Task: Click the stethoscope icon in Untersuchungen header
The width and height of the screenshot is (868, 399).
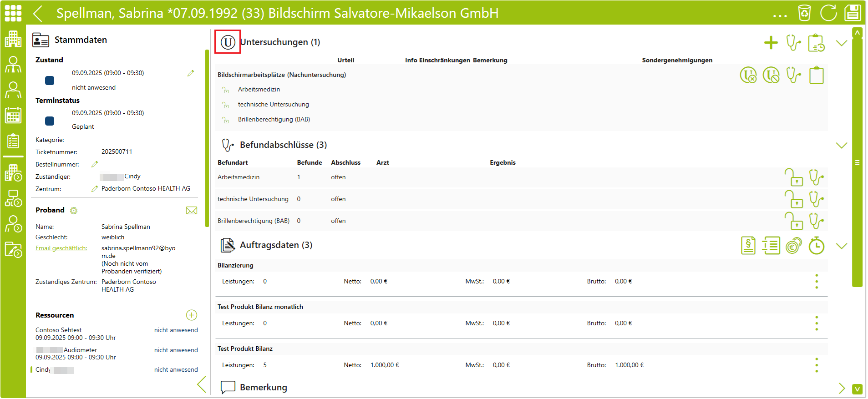Action: (x=793, y=43)
